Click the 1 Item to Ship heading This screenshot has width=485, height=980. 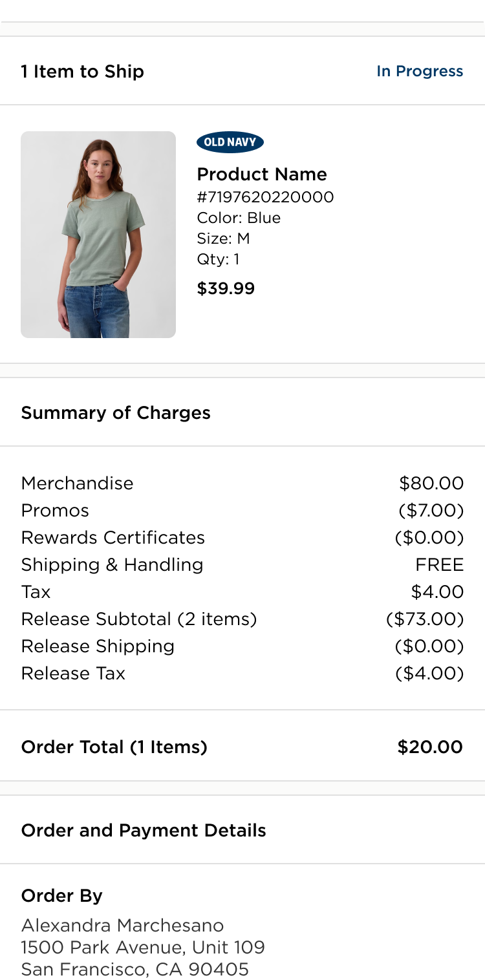coord(83,71)
